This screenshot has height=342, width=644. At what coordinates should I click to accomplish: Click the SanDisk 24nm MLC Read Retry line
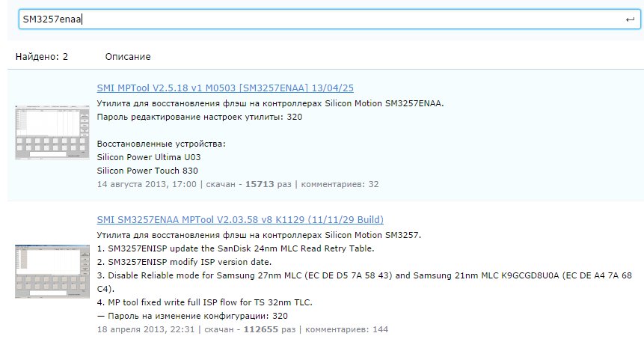[236, 248]
